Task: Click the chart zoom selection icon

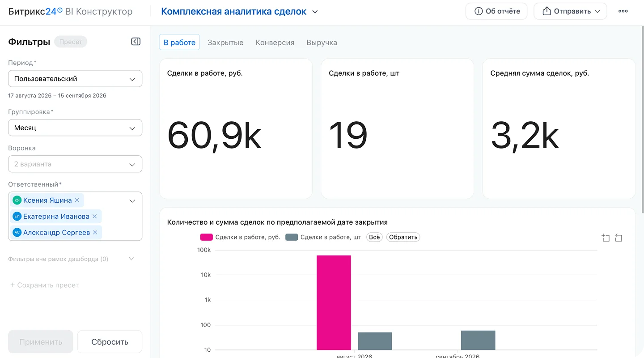Action: [x=606, y=238]
